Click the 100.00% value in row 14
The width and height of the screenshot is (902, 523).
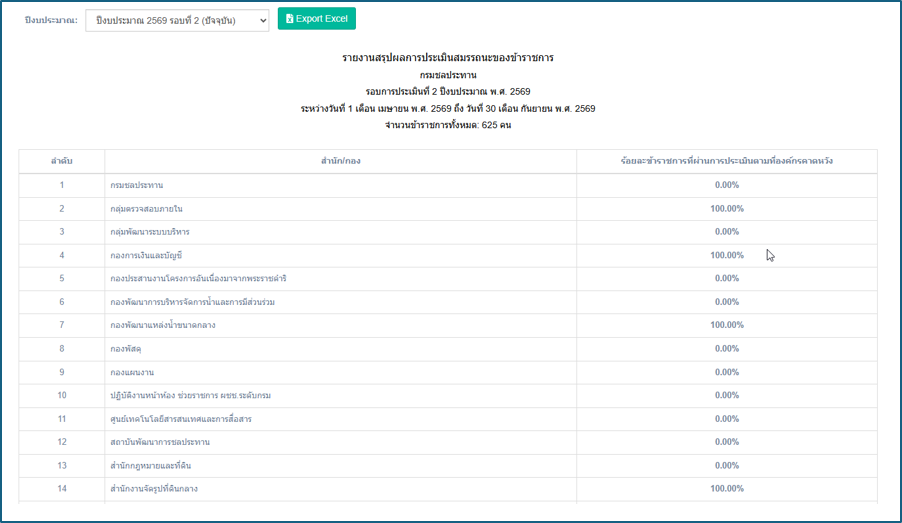click(727, 488)
